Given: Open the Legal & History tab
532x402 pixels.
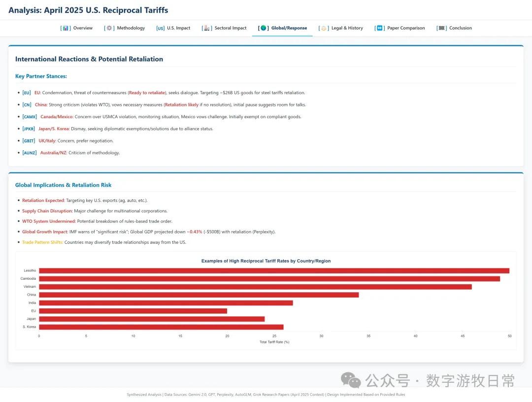Looking at the screenshot, I should pos(347,28).
